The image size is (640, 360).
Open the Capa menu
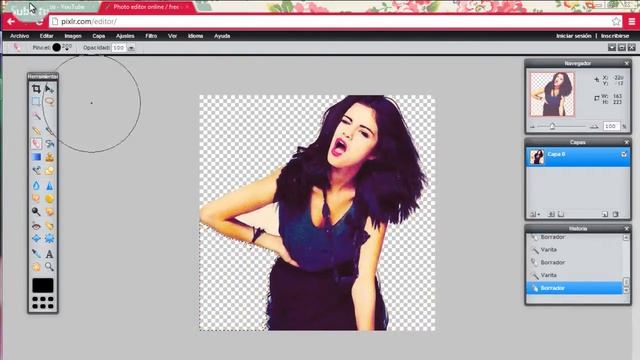pyautogui.click(x=99, y=36)
